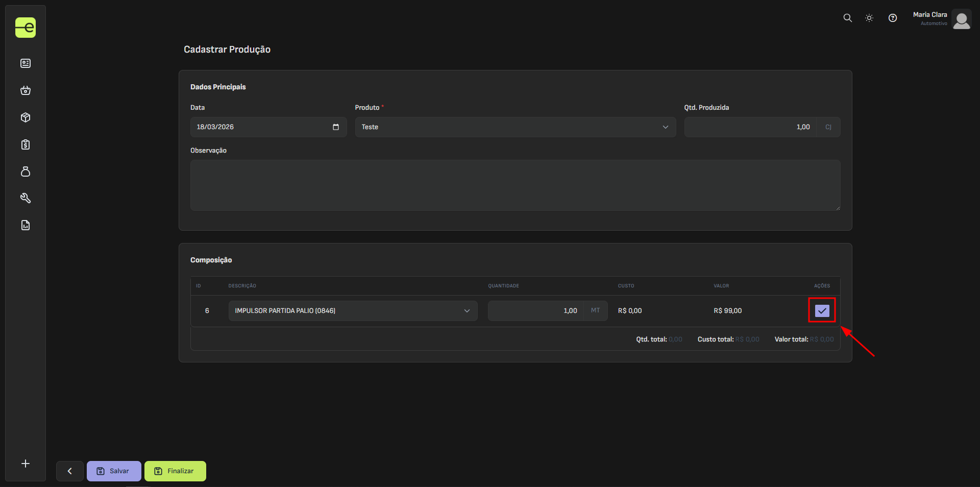Click the app logo in sidebar
980x487 pixels.
26,28
